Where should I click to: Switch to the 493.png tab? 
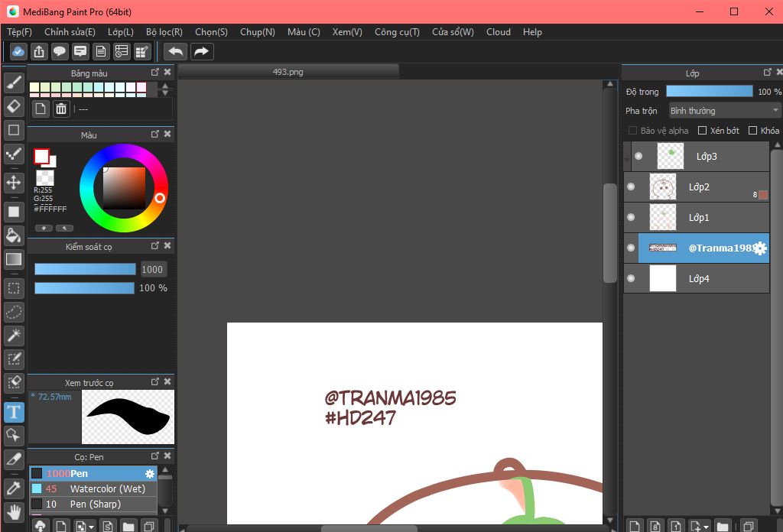click(x=288, y=72)
